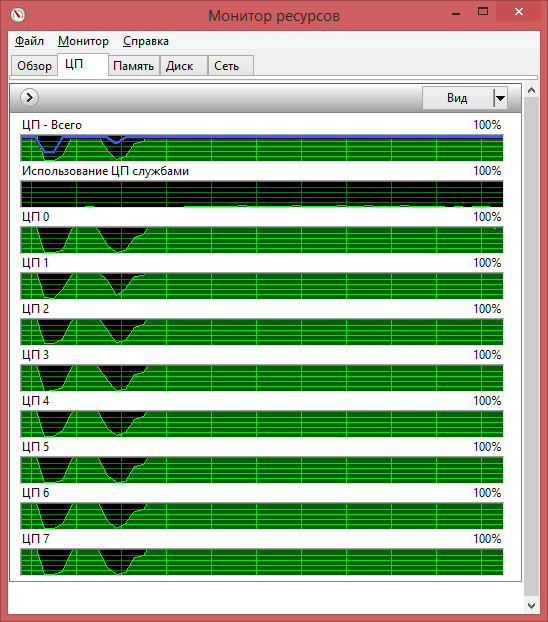
Task: Click the 'ЦП 1' label
Action: tap(35, 263)
